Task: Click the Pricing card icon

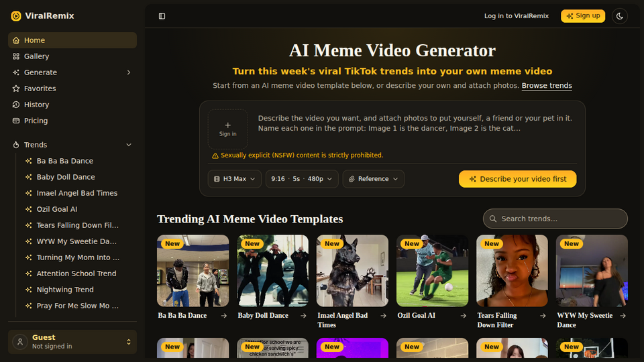Action: [16, 121]
